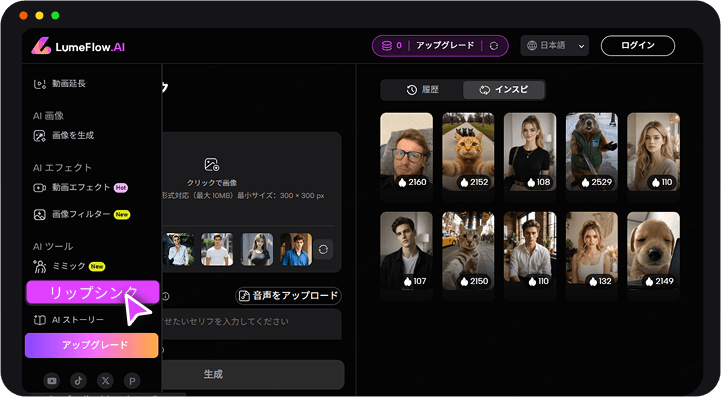The image size is (721, 397).
Task: Open the blonde woman card 110
Action: coord(653,152)
